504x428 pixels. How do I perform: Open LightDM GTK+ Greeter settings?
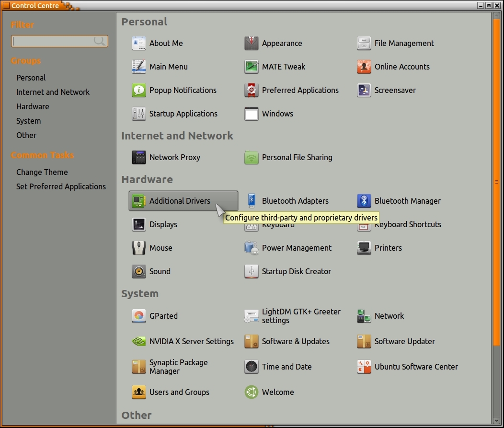pos(293,316)
